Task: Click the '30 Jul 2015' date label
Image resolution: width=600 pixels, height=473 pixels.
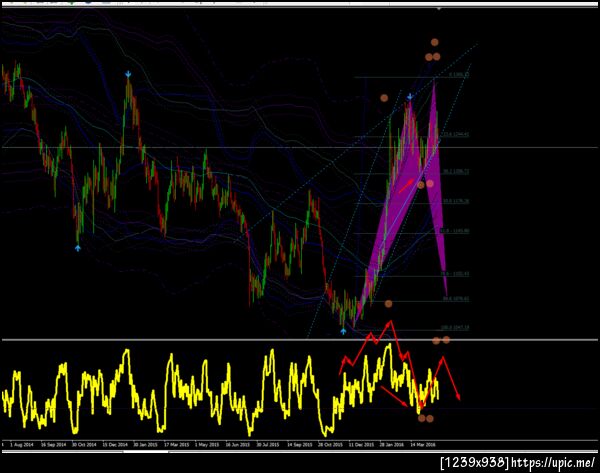Action: point(268,445)
